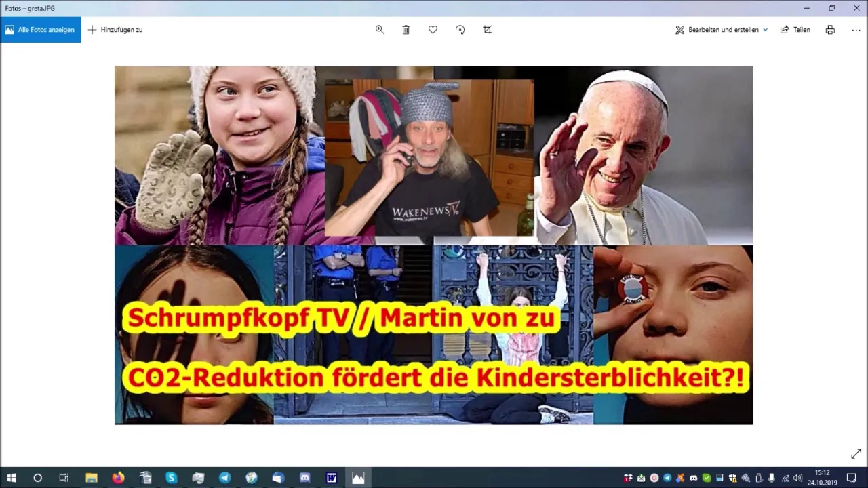Click the microphone tray icon
Viewport: 868px width, 488px height.
point(771,478)
